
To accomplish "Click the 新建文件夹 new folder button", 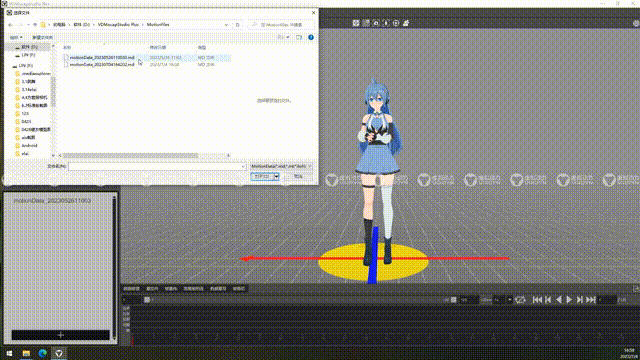I will [42, 38].
